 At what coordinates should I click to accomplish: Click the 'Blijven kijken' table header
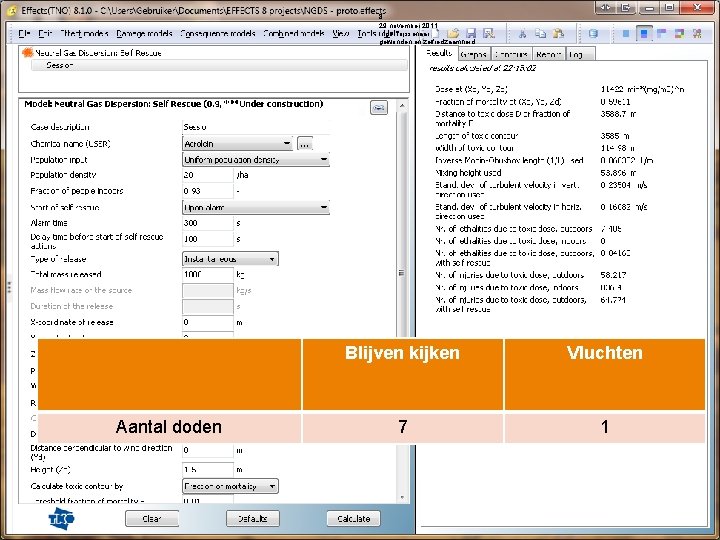pyautogui.click(x=402, y=374)
